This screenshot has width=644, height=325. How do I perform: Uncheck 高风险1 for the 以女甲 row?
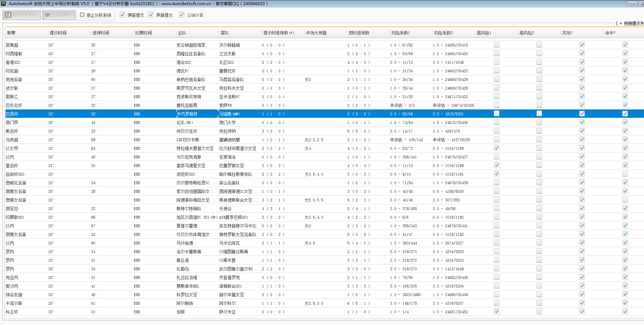[x=496, y=148]
